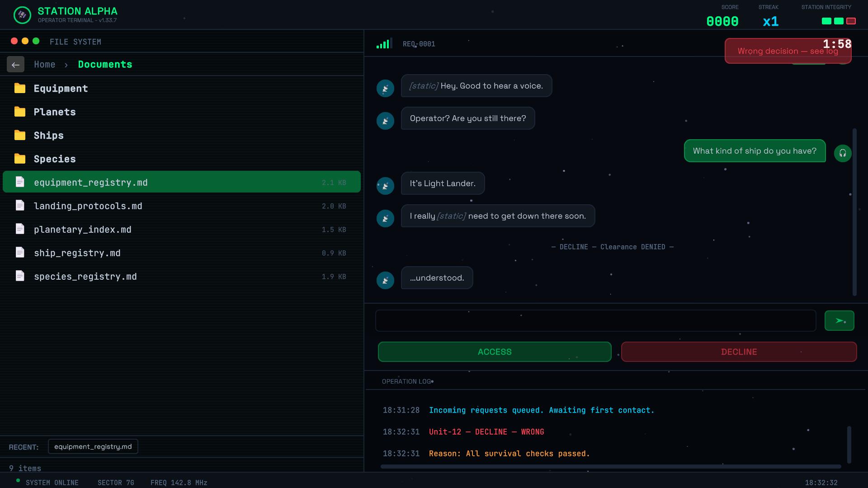Click the species_registry.md file icon

[20, 276]
